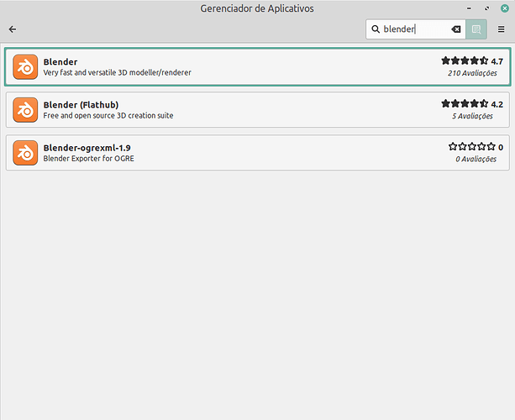Screen dimensions: 515x420
Task: Minimize the Gerenciador de Aplicativos window
Action: (469, 8)
